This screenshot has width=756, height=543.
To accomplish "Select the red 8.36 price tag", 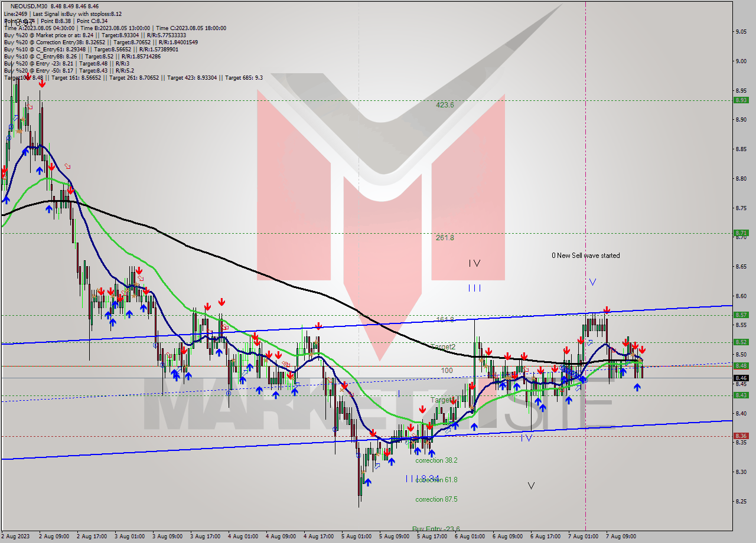I will pos(741,436).
